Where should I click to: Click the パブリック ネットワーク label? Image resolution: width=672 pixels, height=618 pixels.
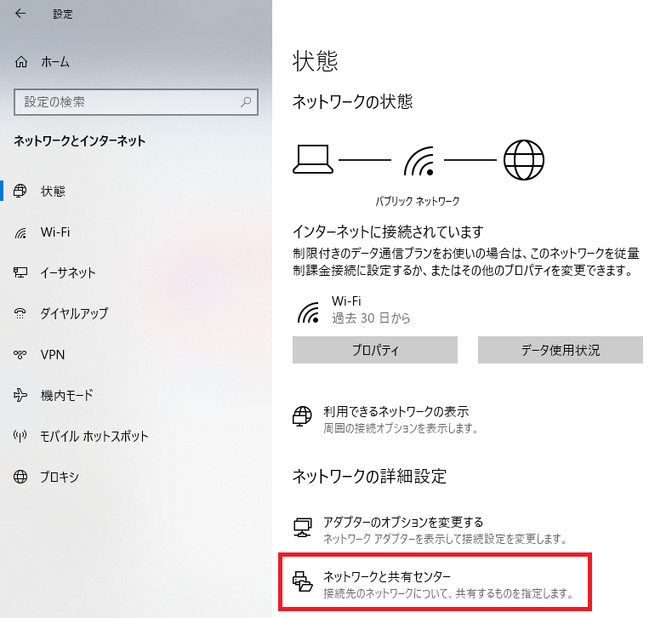pos(418,201)
